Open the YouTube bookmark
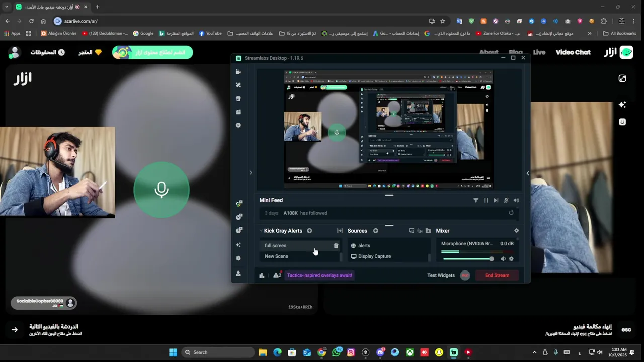This screenshot has width=644, height=362. click(x=210, y=33)
